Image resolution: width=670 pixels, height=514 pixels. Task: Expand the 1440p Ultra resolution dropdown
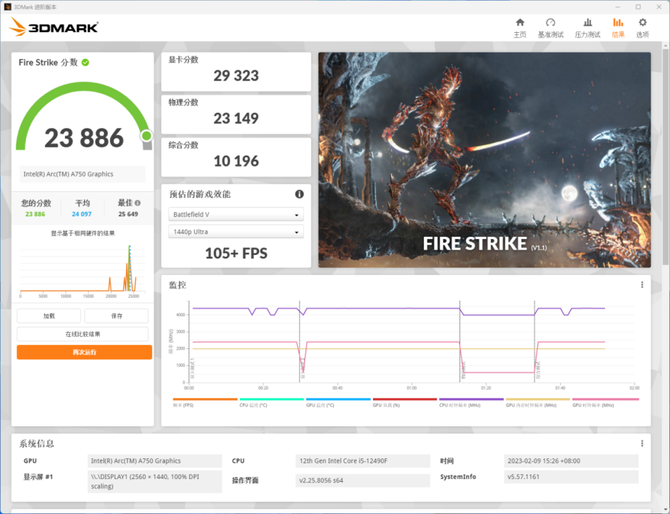tap(236, 232)
